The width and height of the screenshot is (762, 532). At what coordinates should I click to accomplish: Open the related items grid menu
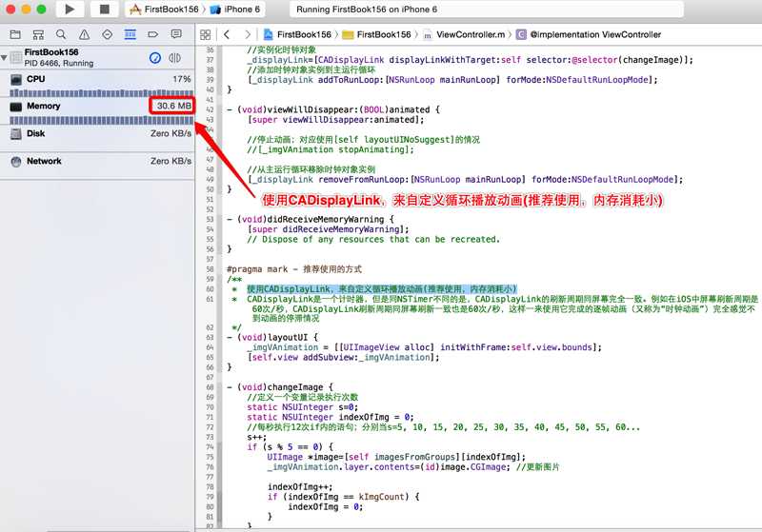[206, 34]
